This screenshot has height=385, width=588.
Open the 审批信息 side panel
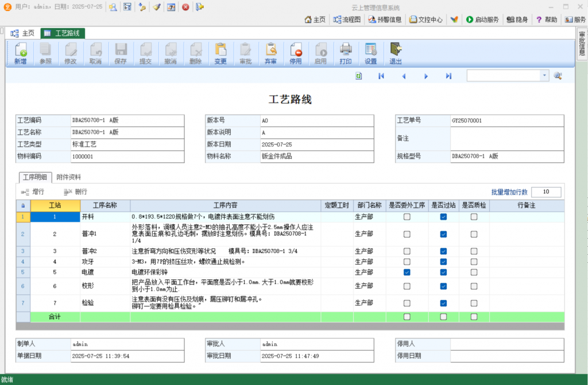[582, 44]
